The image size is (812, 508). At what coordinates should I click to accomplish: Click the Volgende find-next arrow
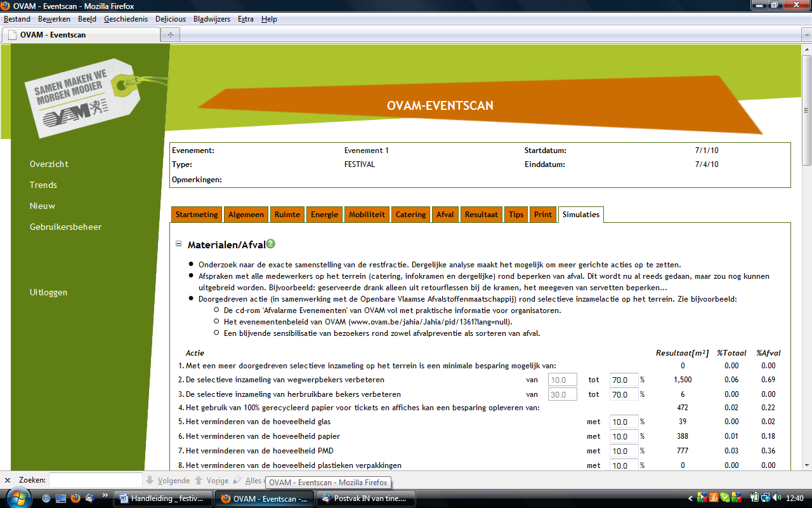coord(150,481)
